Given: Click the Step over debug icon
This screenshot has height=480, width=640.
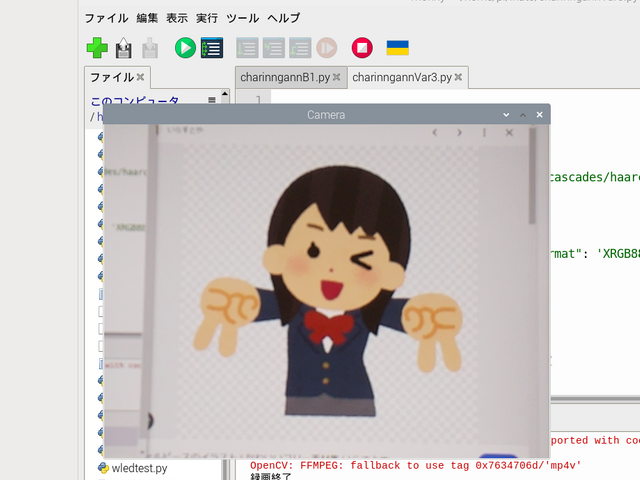Looking at the screenshot, I should coord(247,48).
